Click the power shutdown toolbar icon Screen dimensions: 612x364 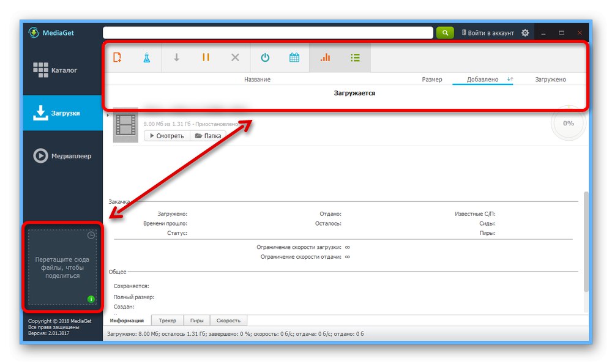pyautogui.click(x=265, y=58)
